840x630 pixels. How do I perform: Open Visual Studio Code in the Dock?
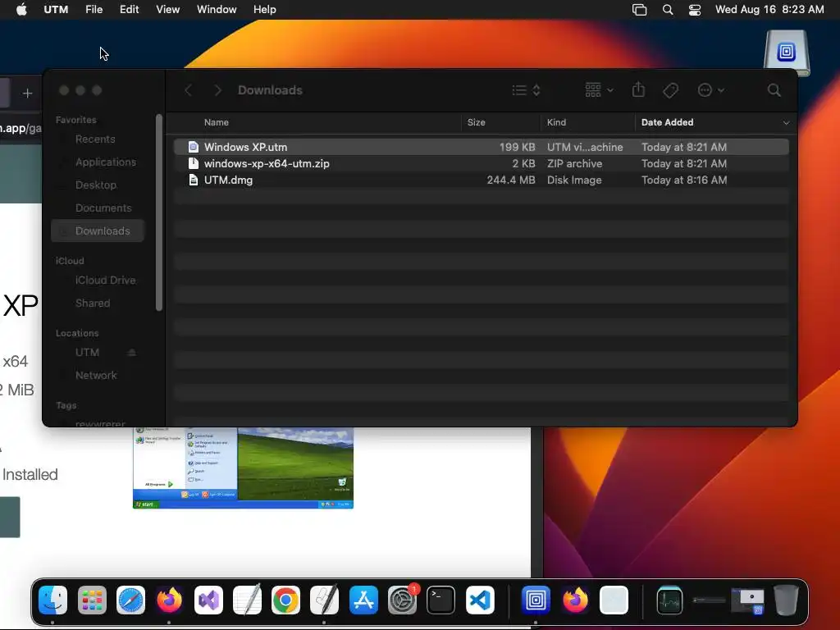(x=480, y=600)
